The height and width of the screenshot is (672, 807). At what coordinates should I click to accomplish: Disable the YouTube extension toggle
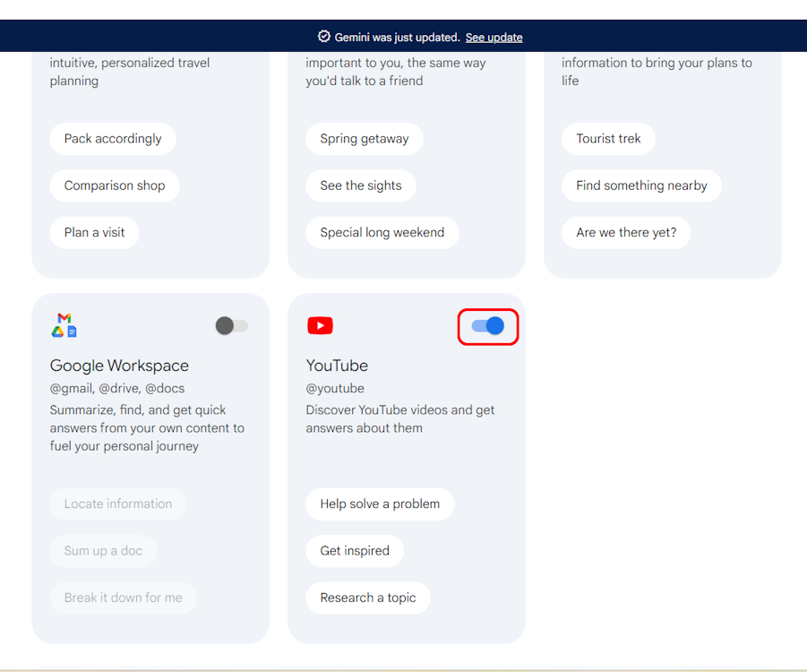[x=488, y=326]
